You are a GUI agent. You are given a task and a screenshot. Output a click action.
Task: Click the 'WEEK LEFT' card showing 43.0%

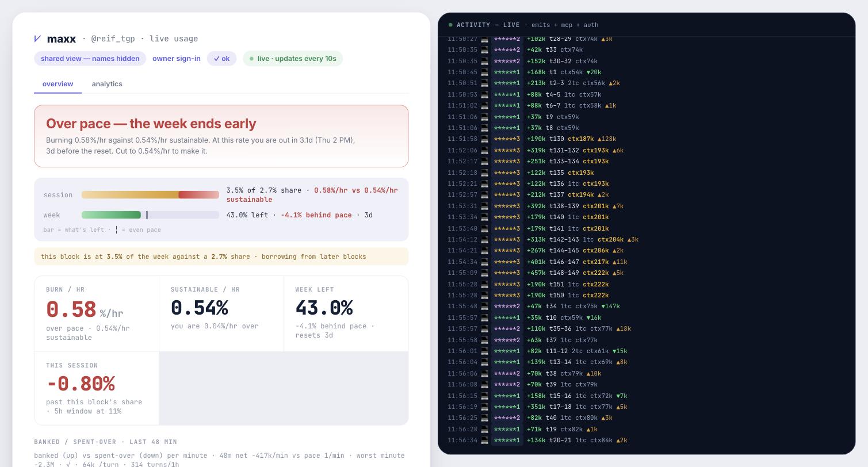pyautogui.click(x=346, y=314)
